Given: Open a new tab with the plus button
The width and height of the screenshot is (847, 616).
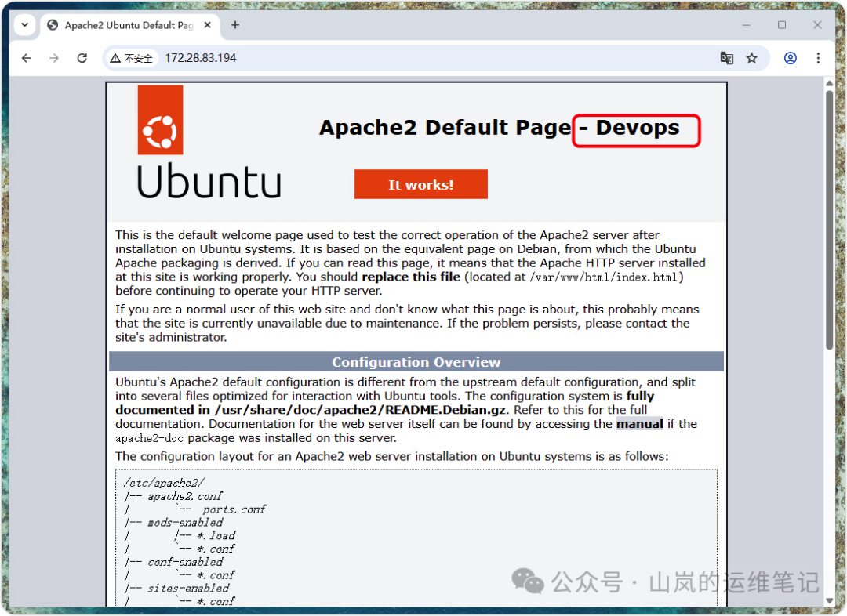Looking at the screenshot, I should (234, 24).
